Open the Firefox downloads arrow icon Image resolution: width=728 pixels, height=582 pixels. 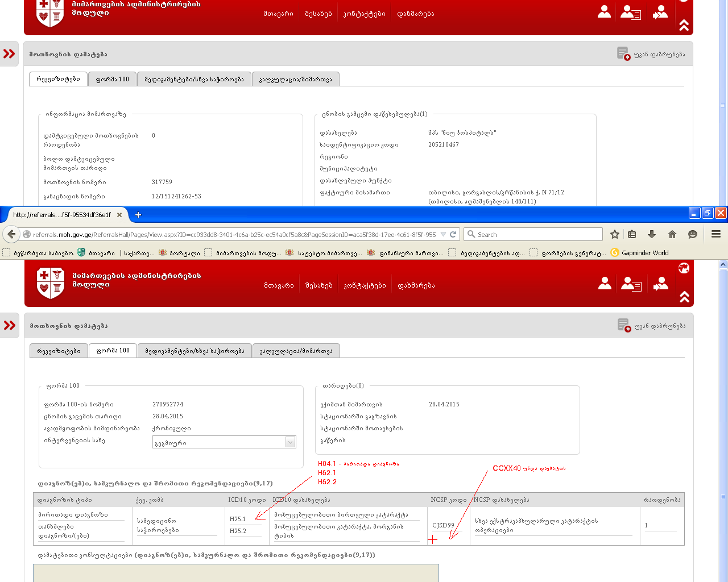pos(652,234)
